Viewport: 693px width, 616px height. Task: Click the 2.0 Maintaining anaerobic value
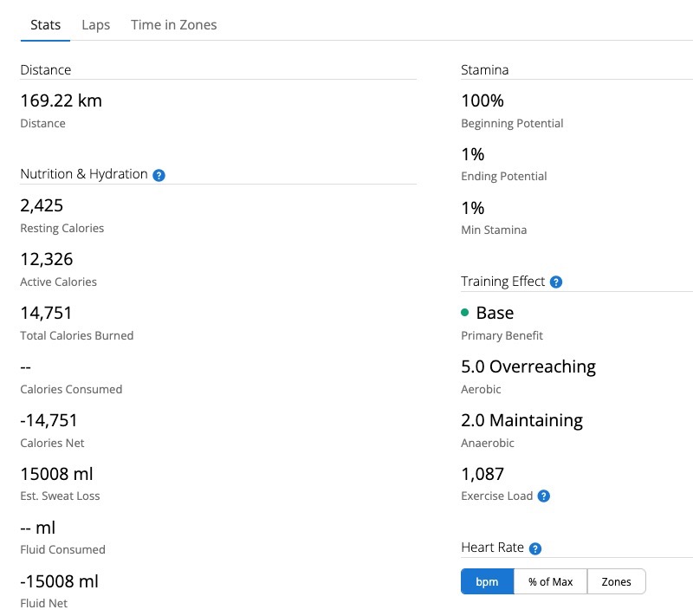pos(522,421)
